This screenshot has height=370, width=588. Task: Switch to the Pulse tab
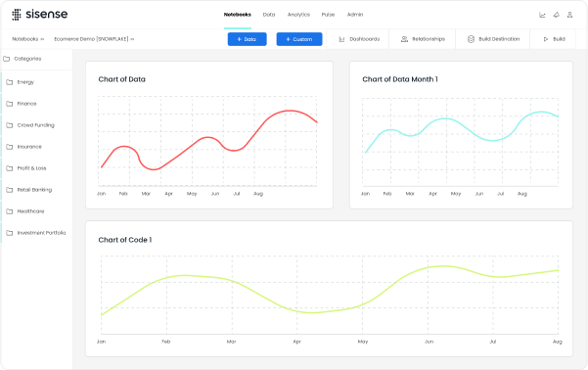point(328,15)
